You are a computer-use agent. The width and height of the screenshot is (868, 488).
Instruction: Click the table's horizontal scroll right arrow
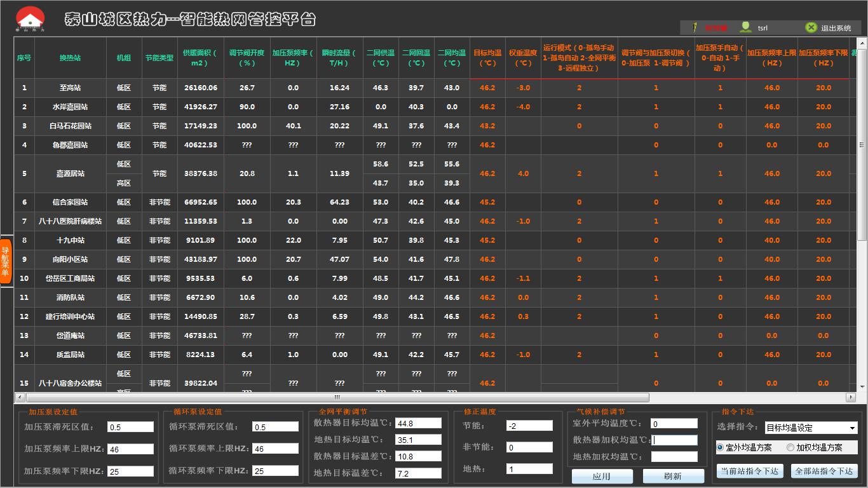(x=850, y=397)
